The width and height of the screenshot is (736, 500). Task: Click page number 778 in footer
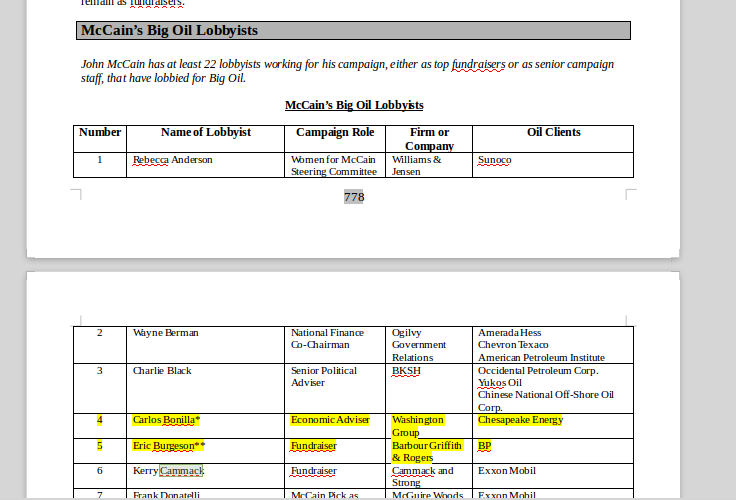pyautogui.click(x=354, y=197)
